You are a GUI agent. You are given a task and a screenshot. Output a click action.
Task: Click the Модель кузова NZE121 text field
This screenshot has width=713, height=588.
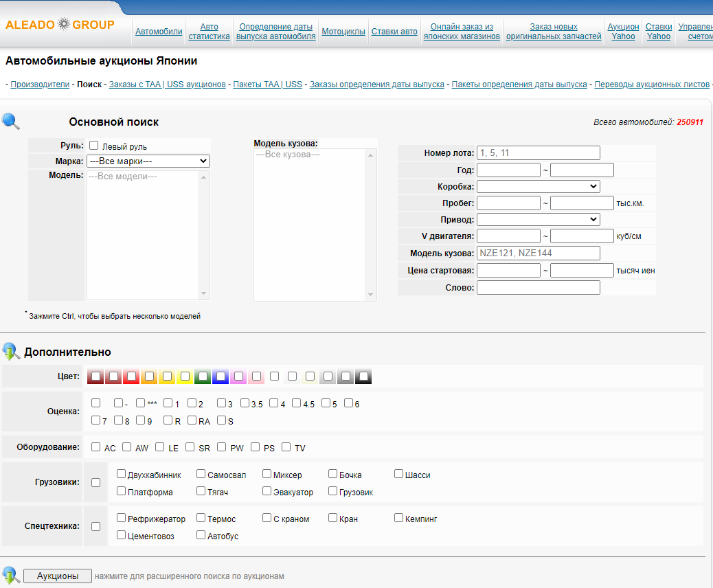pyautogui.click(x=539, y=253)
